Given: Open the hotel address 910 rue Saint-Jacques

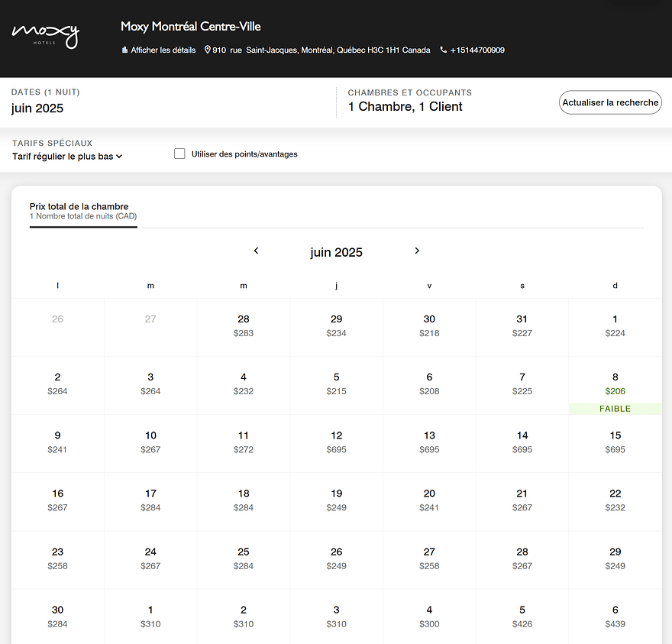Looking at the screenshot, I should tap(321, 50).
